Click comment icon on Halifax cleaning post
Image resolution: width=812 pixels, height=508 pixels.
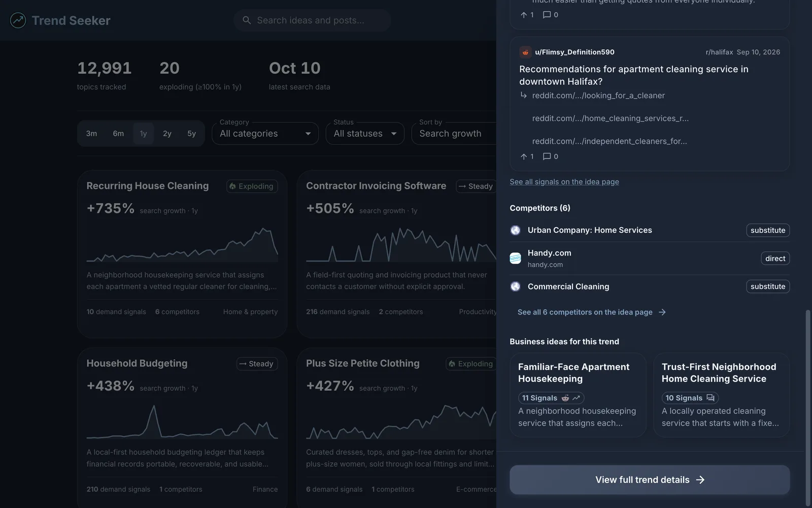(547, 156)
